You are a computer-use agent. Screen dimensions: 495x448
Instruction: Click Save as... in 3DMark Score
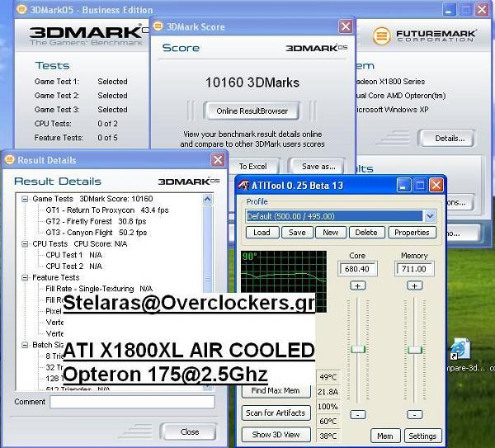[318, 167]
